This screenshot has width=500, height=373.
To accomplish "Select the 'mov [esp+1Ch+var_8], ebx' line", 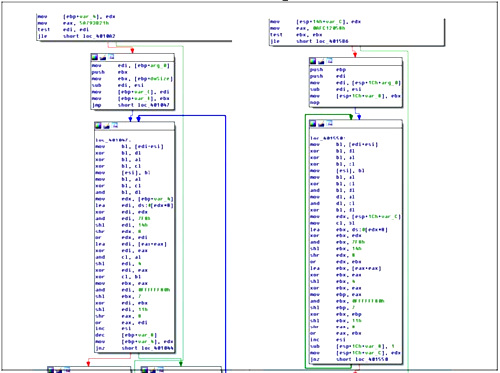I will click(355, 96).
